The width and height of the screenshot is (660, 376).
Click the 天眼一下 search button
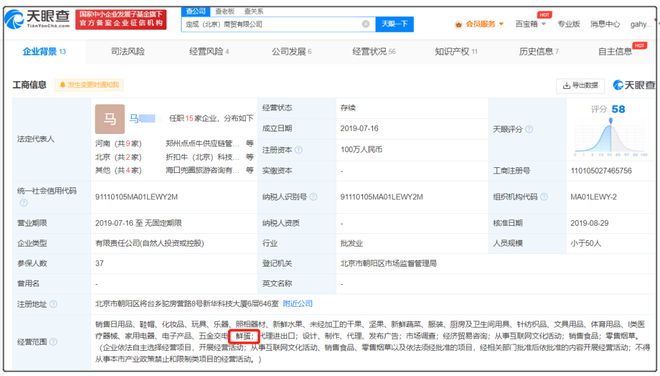(x=394, y=24)
